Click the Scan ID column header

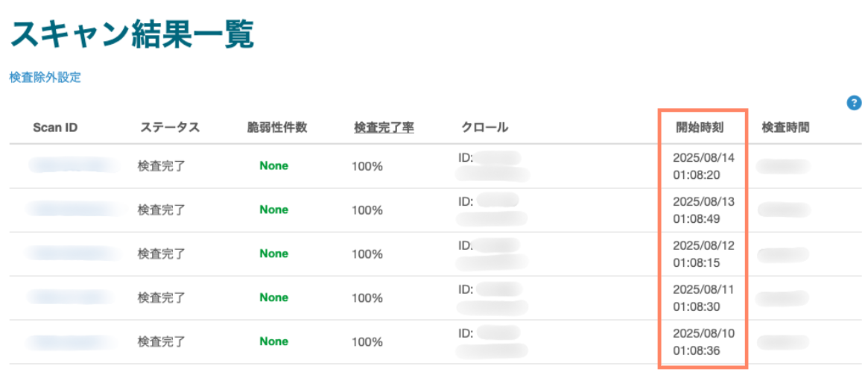tap(55, 127)
